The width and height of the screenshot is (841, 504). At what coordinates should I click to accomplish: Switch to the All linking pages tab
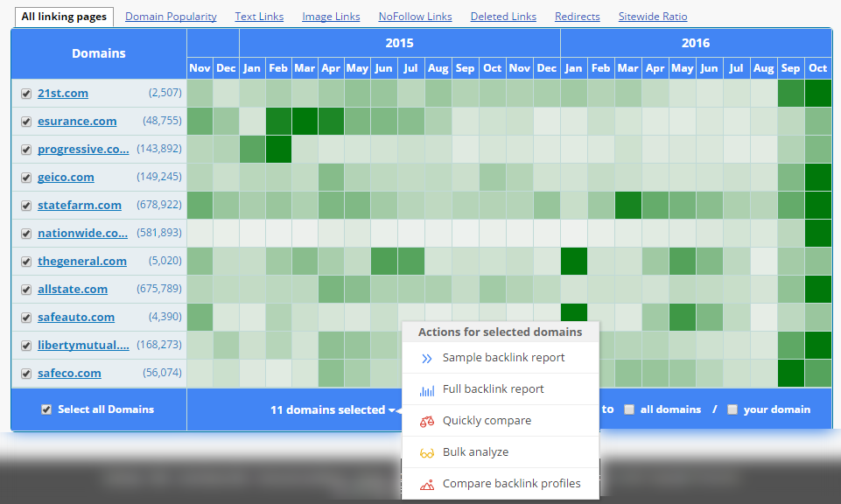pyautogui.click(x=64, y=17)
